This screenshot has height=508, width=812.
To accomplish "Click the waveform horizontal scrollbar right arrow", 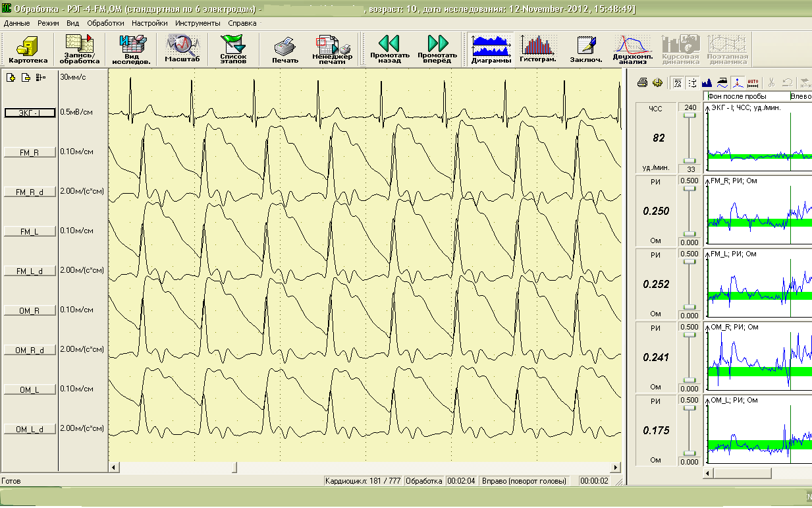I will click(616, 467).
